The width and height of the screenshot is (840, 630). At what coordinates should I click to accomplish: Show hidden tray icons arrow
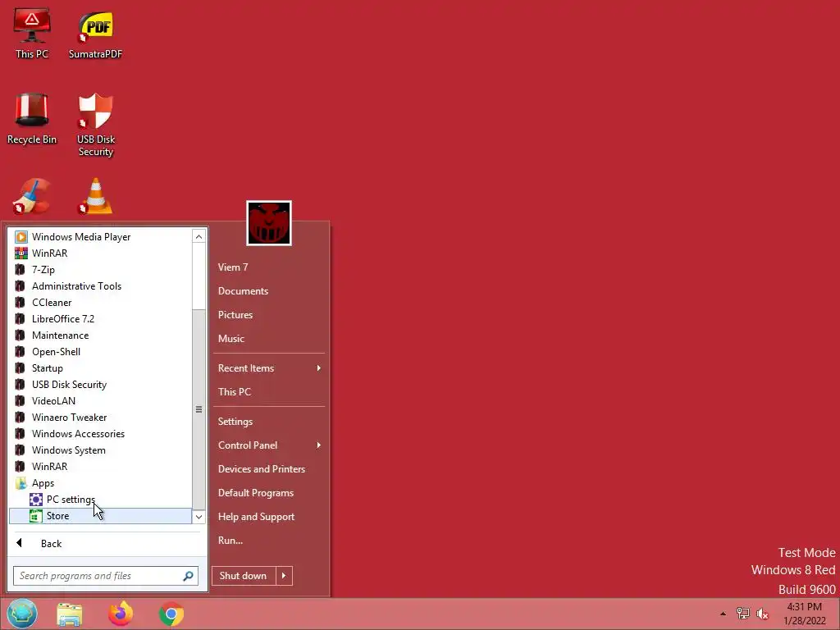click(x=723, y=614)
